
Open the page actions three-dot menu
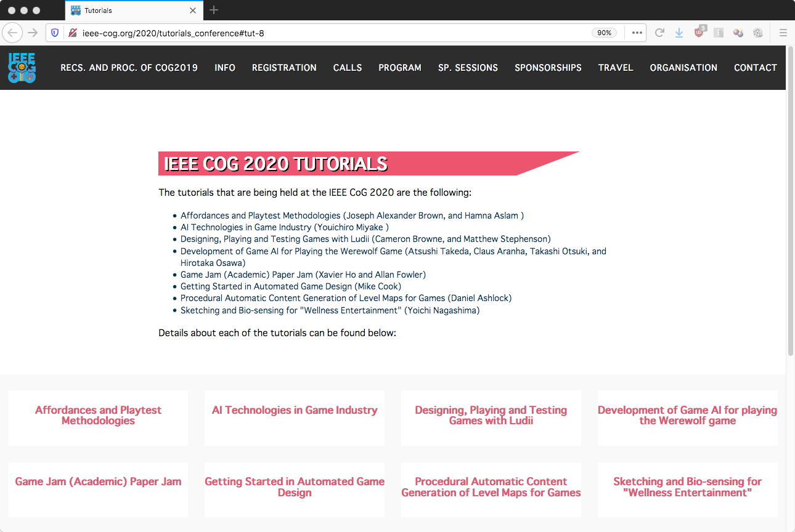637,33
